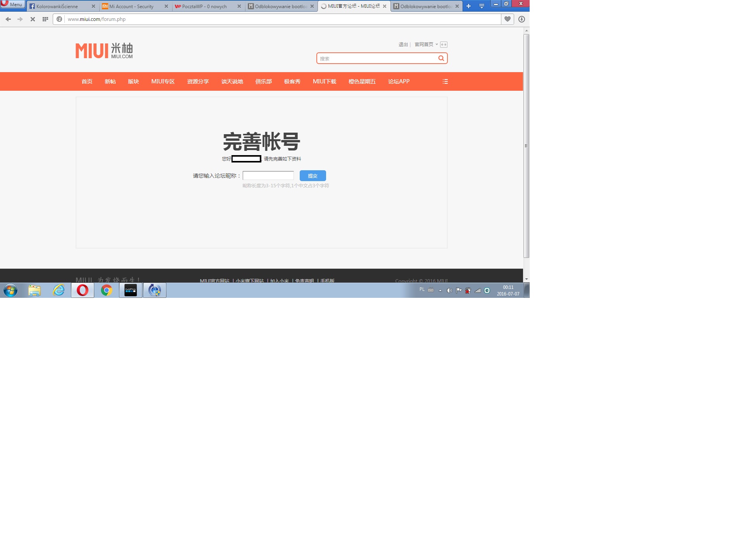The width and height of the screenshot is (746, 560).
Task: Click the browser back arrow
Action: pyautogui.click(x=8, y=19)
